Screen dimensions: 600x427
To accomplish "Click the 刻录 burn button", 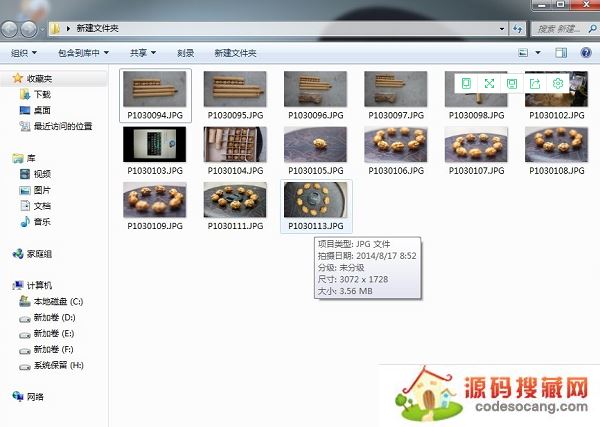I will [186, 52].
